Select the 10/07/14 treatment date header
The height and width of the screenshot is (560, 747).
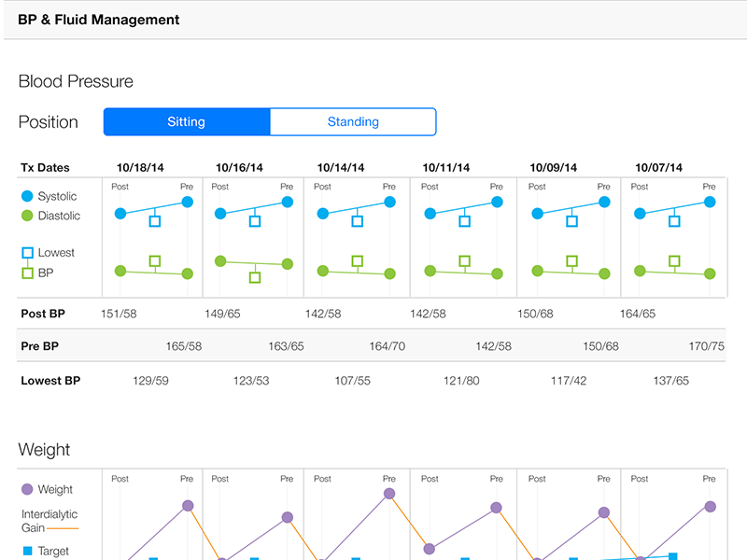(658, 168)
